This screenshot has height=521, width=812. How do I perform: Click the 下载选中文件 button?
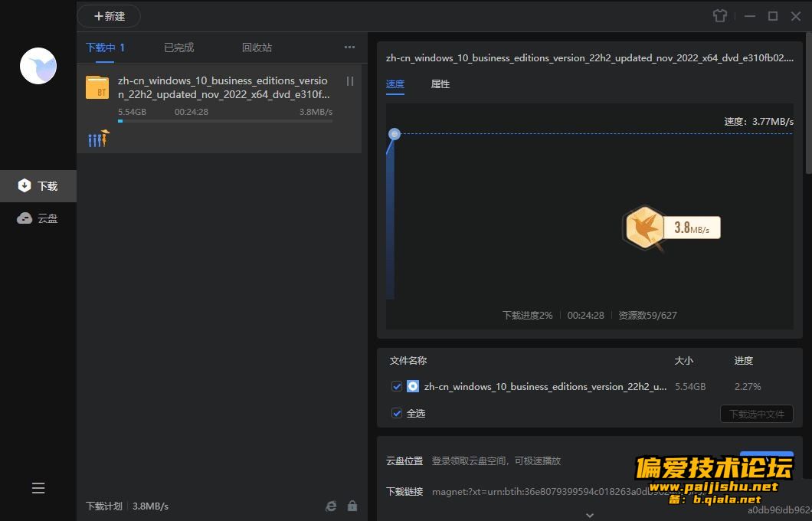[757, 414]
